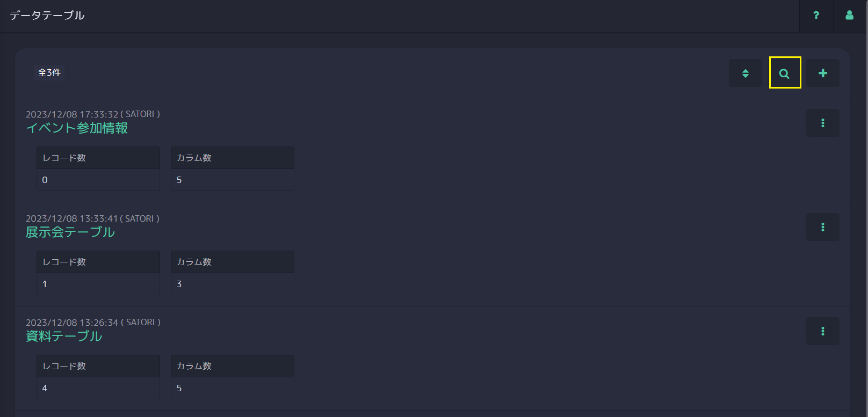Click the 全3件 count badge
This screenshot has height=417, width=868.
pos(49,72)
